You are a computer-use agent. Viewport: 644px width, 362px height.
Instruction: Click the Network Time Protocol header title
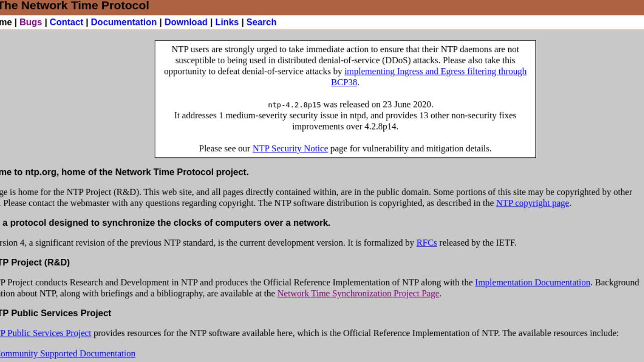point(74,6)
